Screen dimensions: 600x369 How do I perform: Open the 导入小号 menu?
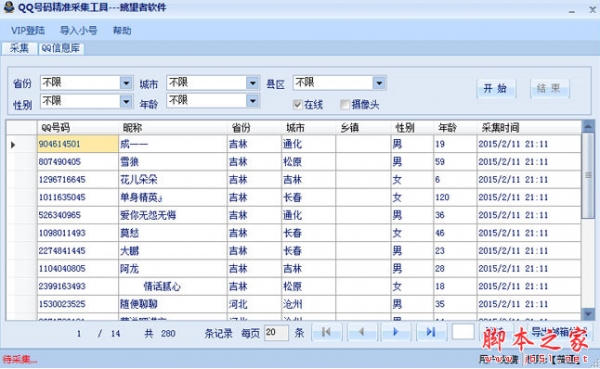[x=78, y=31]
